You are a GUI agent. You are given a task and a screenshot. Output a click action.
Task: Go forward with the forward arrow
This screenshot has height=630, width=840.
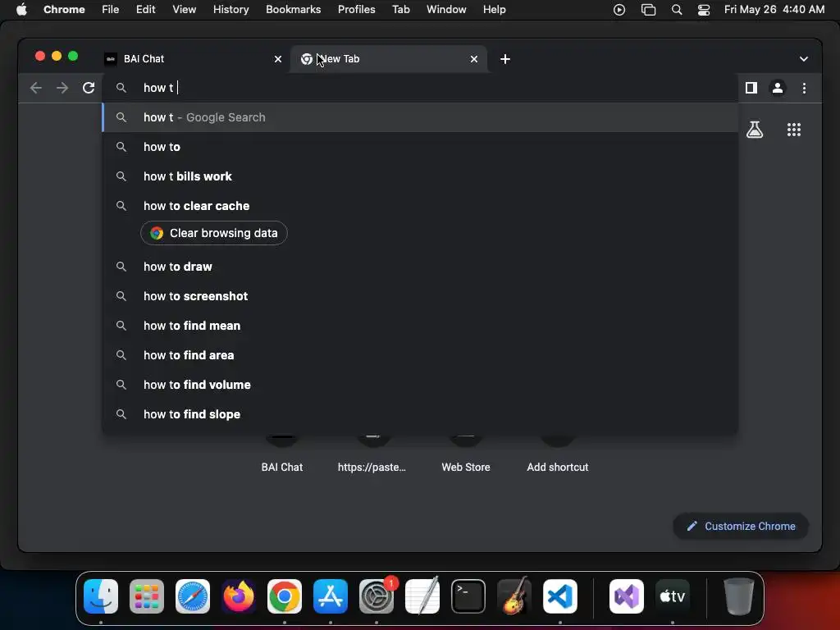tap(62, 88)
